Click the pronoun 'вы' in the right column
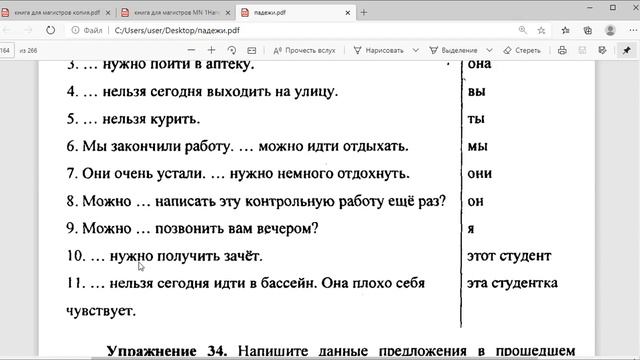Viewport: 640px width, 360px height. tap(476, 91)
